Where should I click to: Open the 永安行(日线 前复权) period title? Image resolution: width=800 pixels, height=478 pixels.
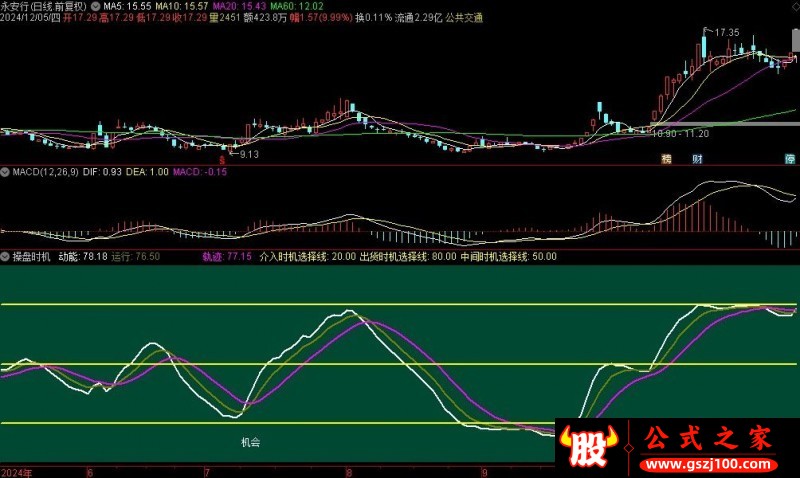pyautogui.click(x=45, y=6)
